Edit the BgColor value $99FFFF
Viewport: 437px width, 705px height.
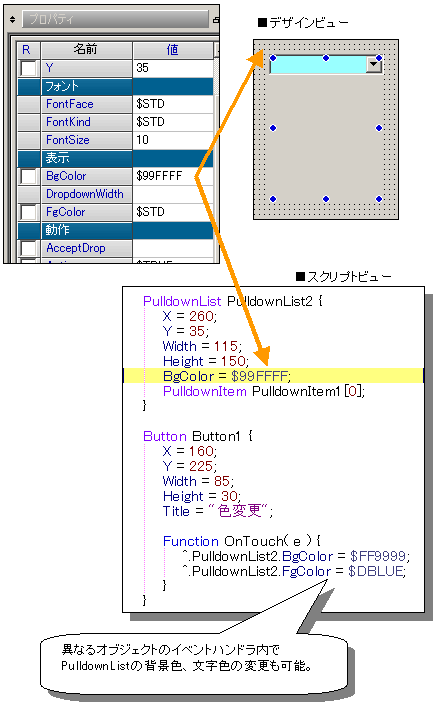coord(173,176)
